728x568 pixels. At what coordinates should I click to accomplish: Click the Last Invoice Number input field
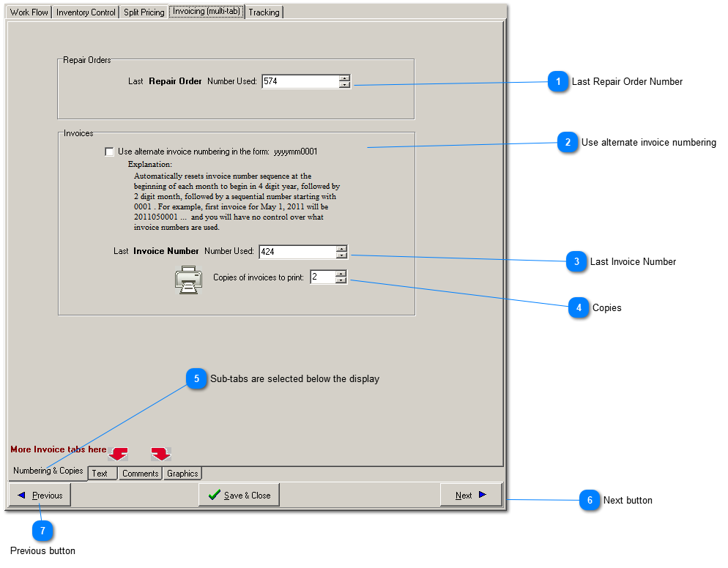[296, 252]
